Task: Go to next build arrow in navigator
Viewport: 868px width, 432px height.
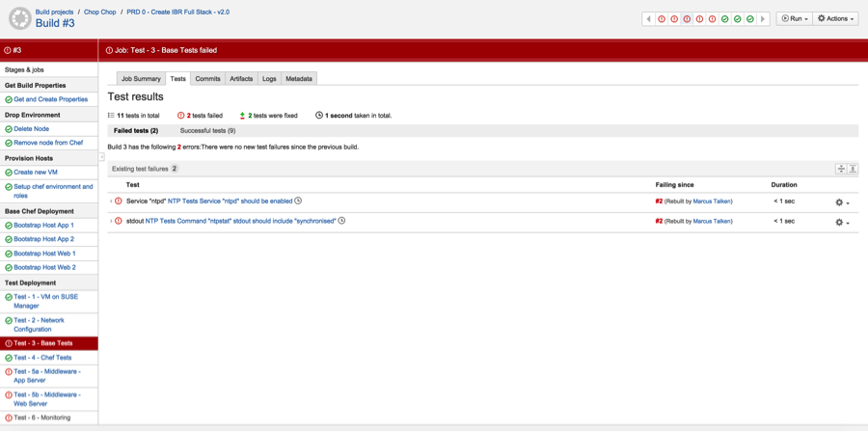Action: coord(763,18)
